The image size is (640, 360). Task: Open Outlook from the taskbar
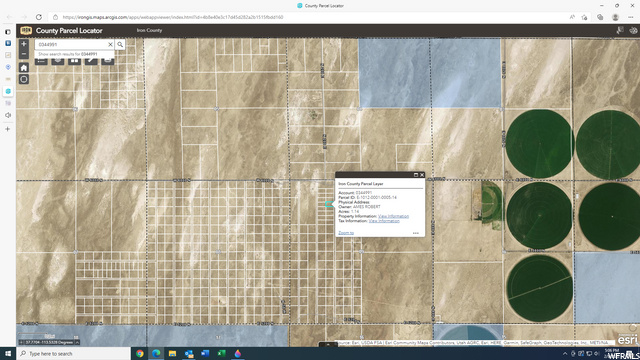pos(189,353)
